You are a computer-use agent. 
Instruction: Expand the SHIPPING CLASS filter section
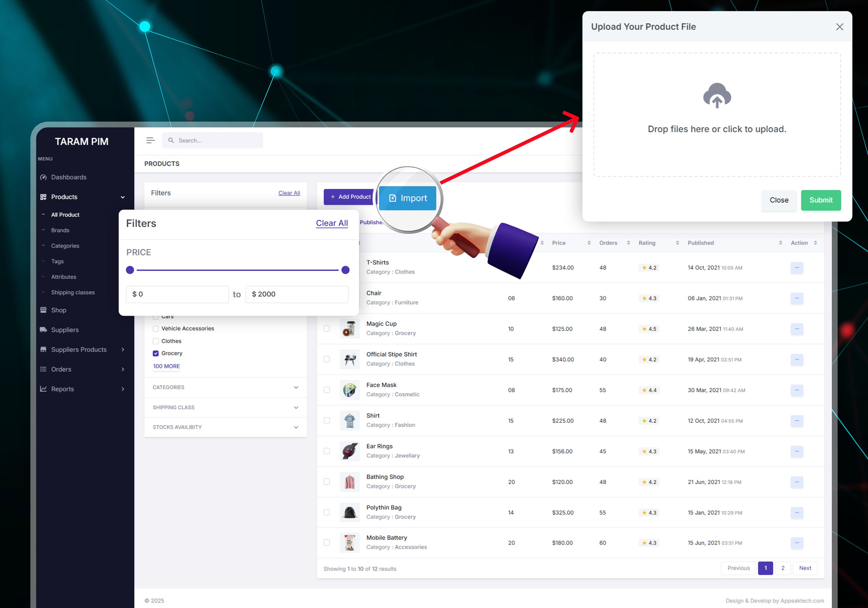(x=225, y=407)
